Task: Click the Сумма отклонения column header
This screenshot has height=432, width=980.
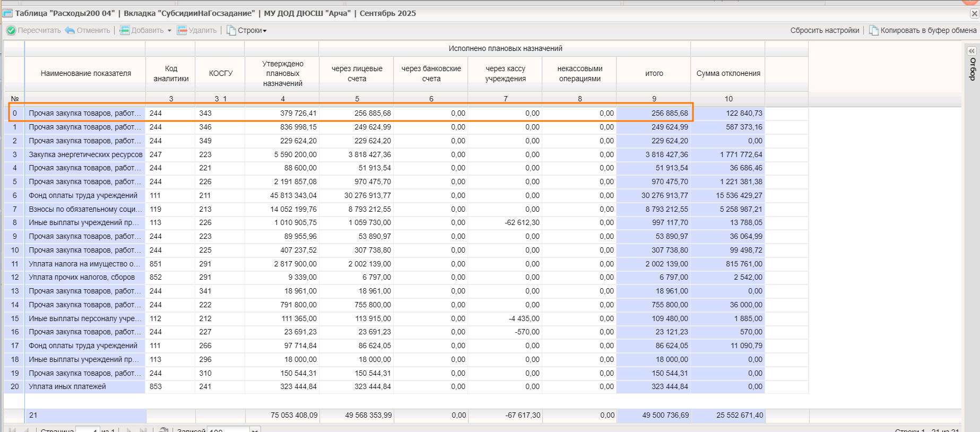Action: click(728, 73)
